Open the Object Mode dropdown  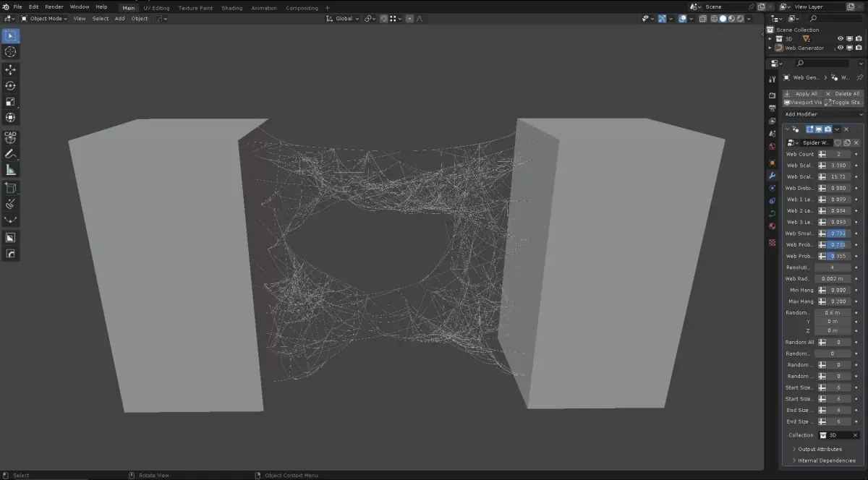pyautogui.click(x=45, y=18)
